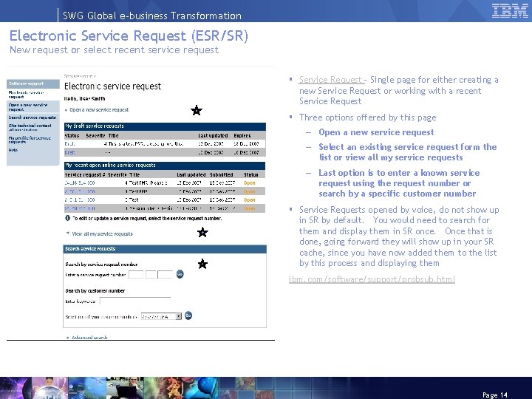The width and height of the screenshot is (532, 399).
Task: Click the 'My draft service requests' table header bar
Action: [x=165, y=126]
